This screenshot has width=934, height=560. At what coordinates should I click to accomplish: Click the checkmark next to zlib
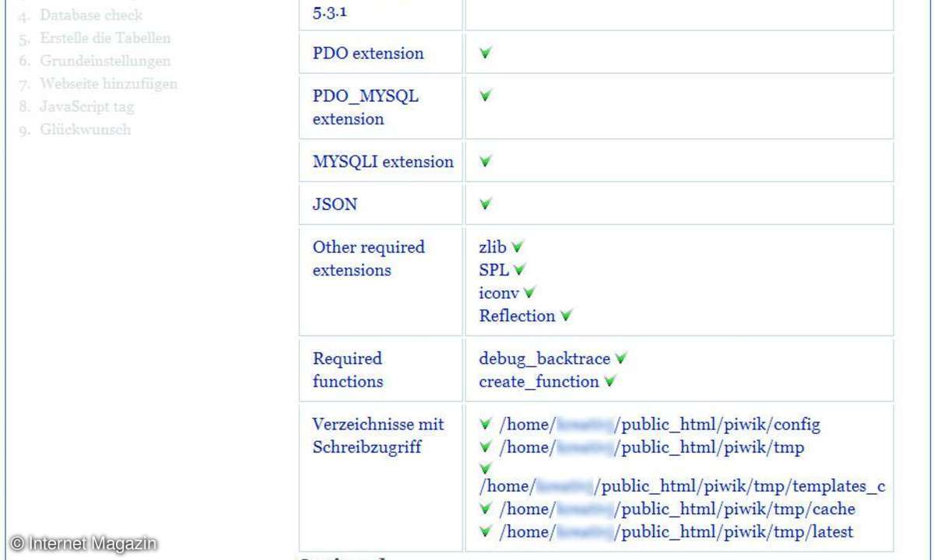pyautogui.click(x=518, y=247)
